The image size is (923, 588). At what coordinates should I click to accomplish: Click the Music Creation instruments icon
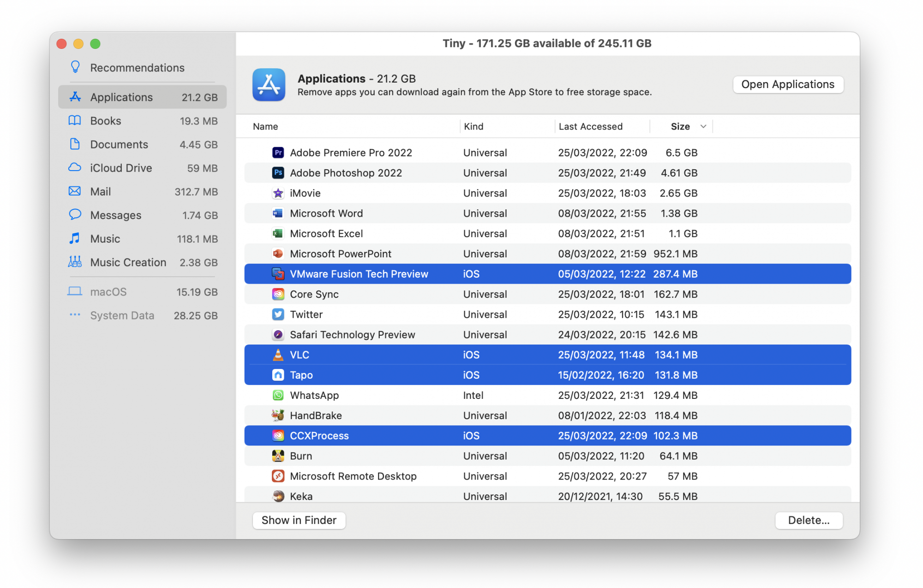point(75,262)
